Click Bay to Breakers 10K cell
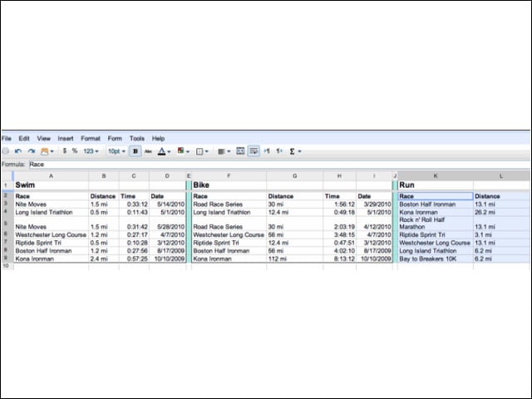The height and width of the screenshot is (399, 532). 436,259
